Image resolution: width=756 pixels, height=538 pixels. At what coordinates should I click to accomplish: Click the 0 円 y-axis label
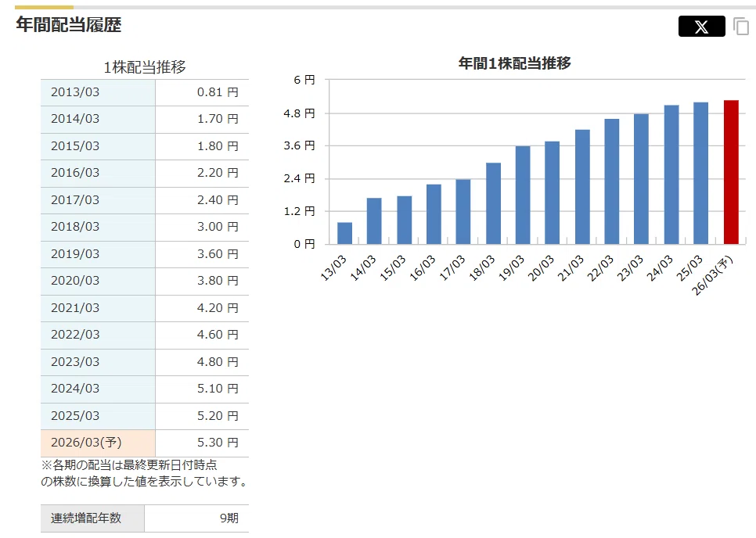(304, 244)
